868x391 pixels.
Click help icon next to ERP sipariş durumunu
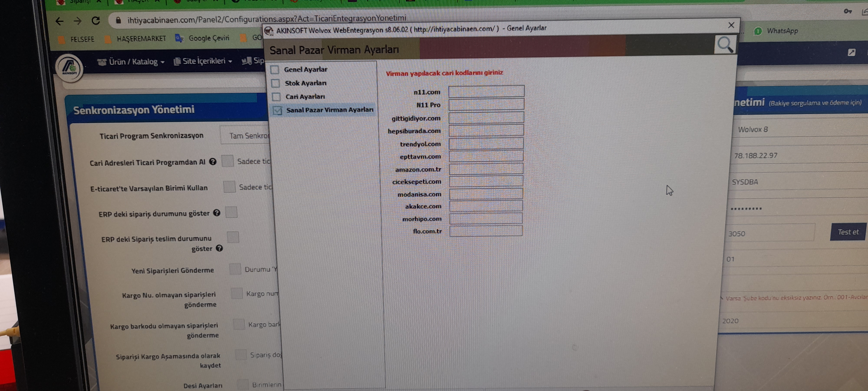pyautogui.click(x=217, y=213)
